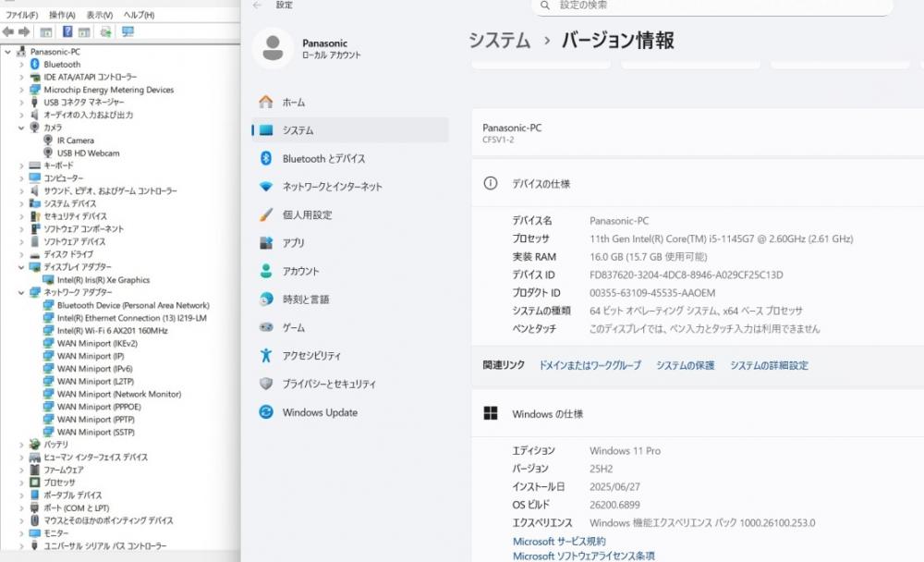The height and width of the screenshot is (562, 924).
Task: Collapse the カメラ tree node
Action: click(21, 128)
